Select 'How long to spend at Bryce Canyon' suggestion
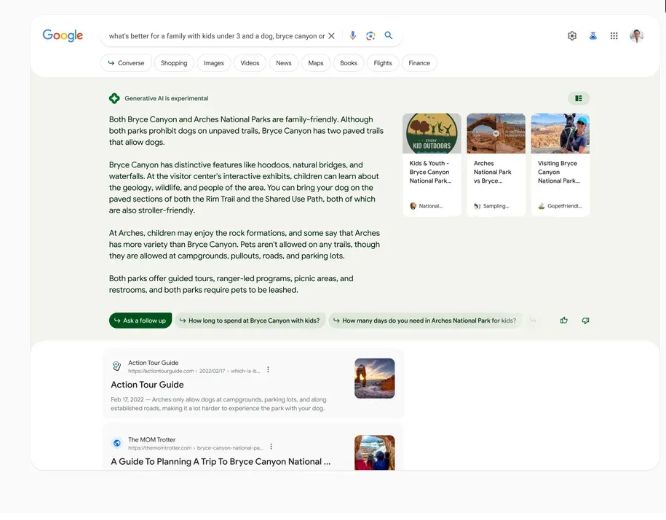666x520 pixels. point(251,320)
